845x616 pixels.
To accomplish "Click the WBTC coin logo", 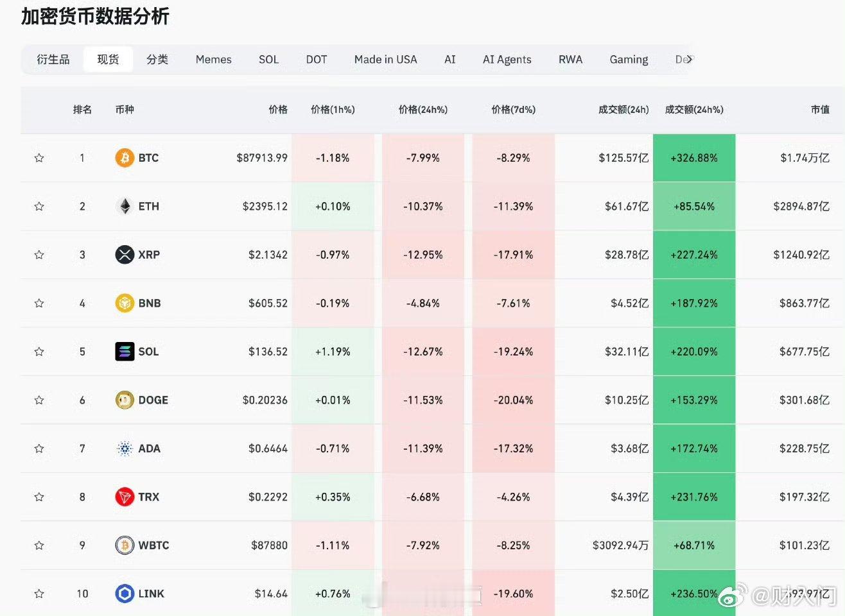I will (x=125, y=545).
